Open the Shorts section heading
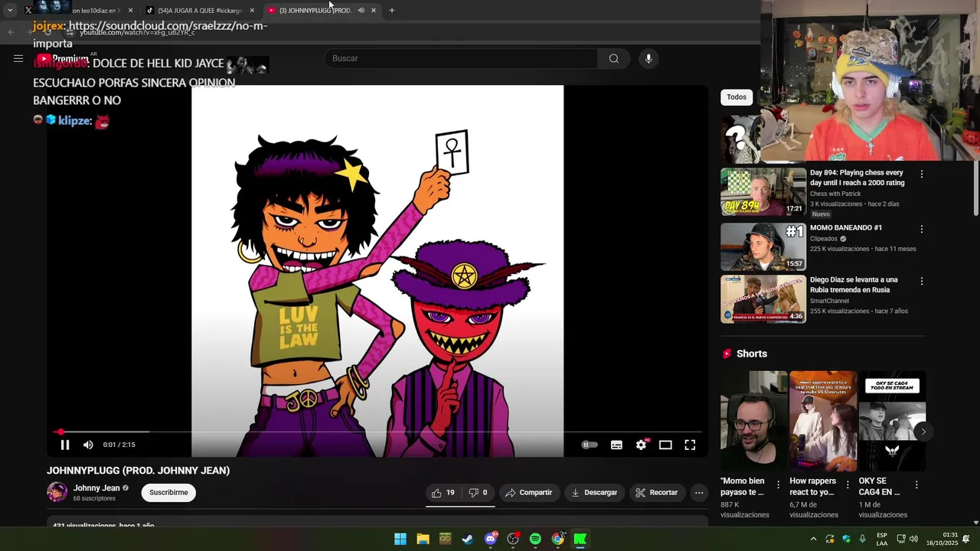This screenshot has height=551, width=980. (x=752, y=354)
